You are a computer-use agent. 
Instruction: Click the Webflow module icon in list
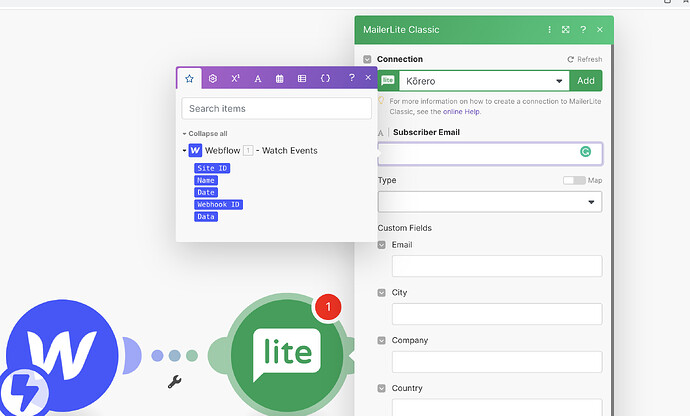pos(195,151)
